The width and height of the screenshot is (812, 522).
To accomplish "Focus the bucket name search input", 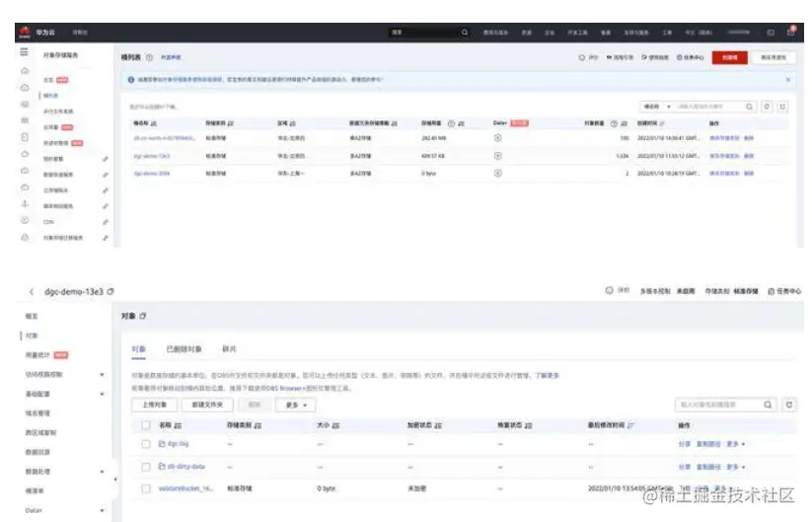I will point(708,107).
